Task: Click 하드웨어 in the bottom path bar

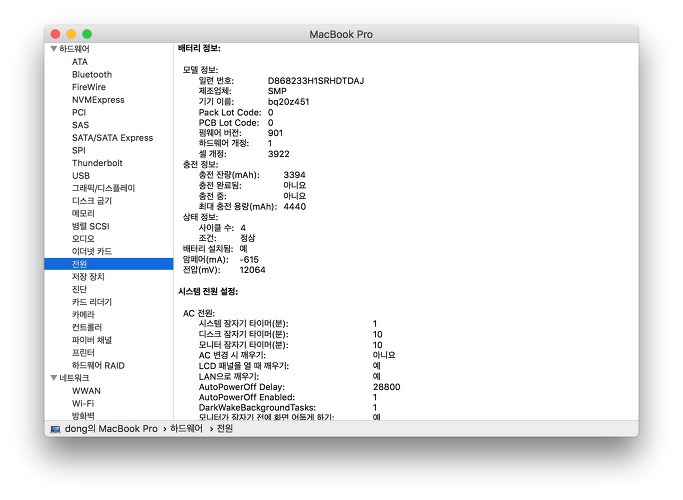Action: [x=186, y=429]
